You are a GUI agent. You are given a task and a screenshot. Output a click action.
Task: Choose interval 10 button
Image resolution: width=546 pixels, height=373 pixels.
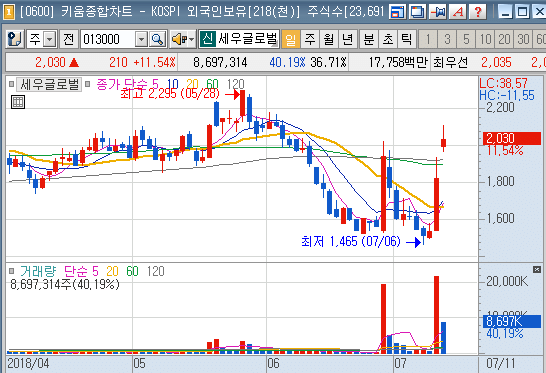[x=485, y=39]
